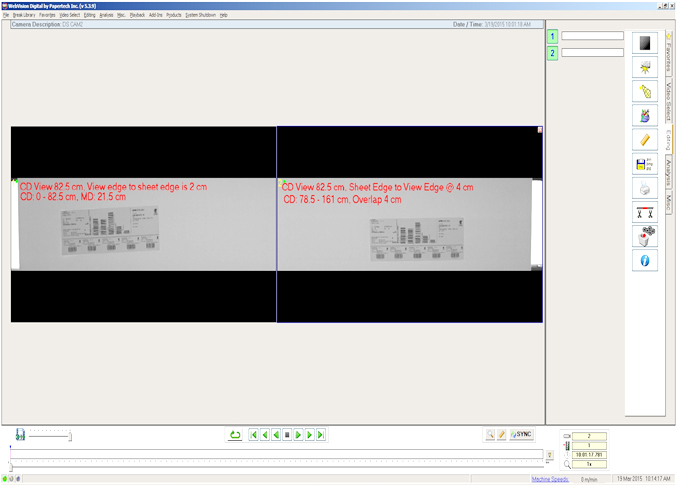Viewport: 677px width, 485px height.
Task: Click the green status indicator in status bar
Action: pyautogui.click(x=5, y=479)
